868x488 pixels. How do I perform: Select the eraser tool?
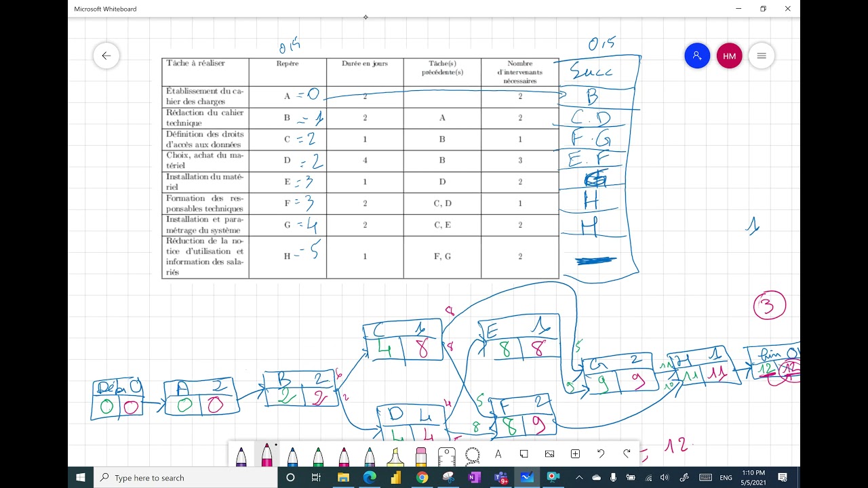pyautogui.click(x=421, y=455)
